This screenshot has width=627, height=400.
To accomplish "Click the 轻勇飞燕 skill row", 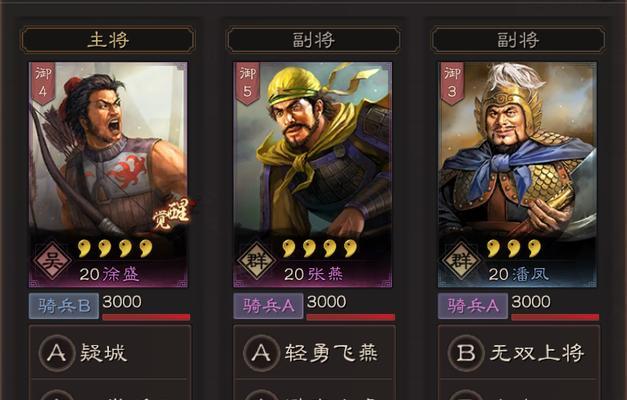I will [314, 353].
